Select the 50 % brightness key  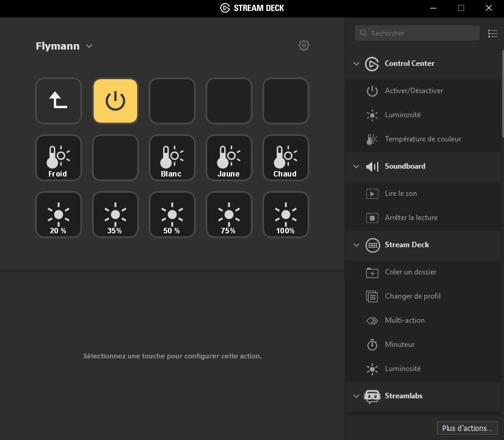172,215
